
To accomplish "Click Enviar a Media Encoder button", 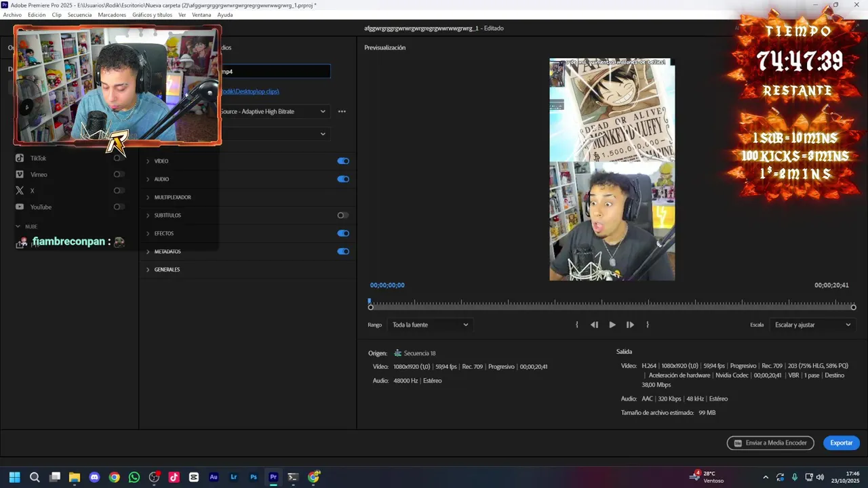I will (x=770, y=443).
